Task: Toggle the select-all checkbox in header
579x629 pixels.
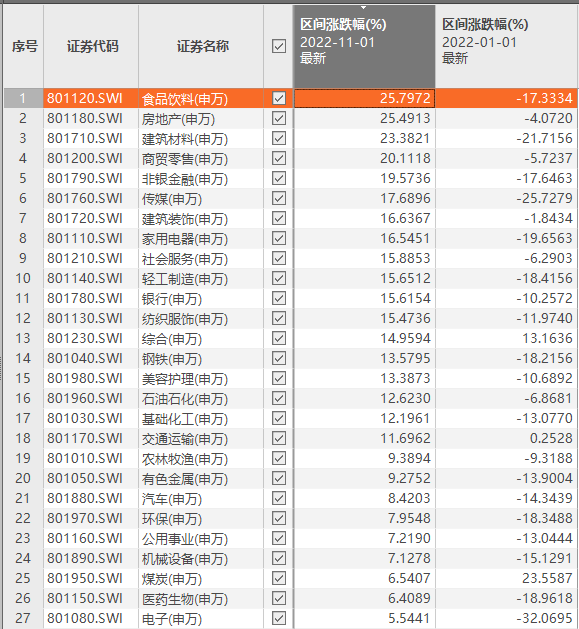Action: (278, 46)
